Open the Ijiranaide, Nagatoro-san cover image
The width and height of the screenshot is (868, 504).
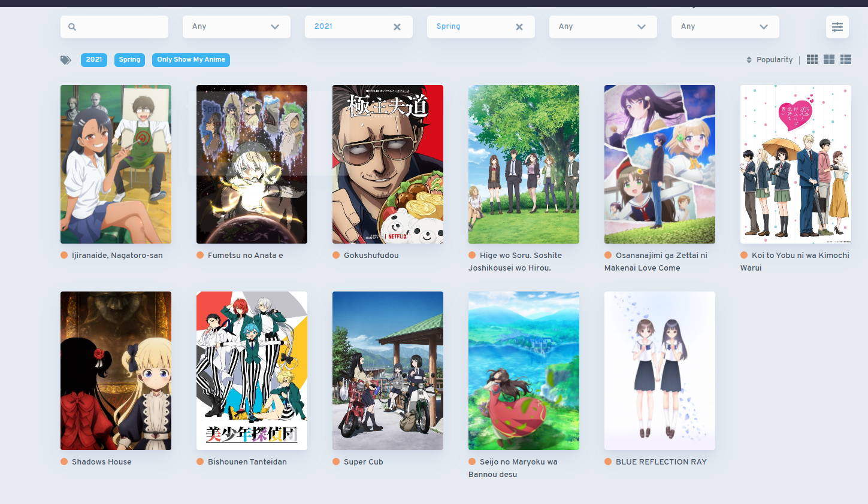(116, 164)
